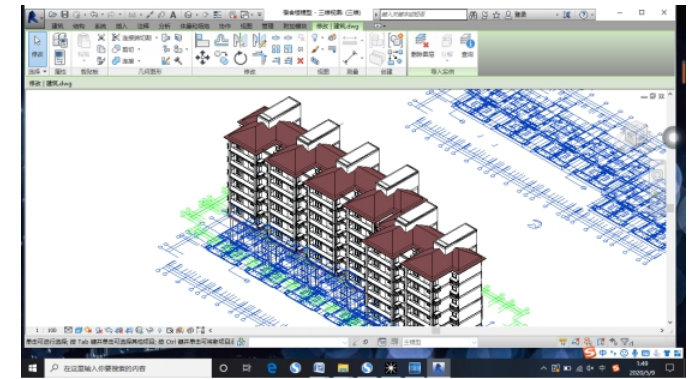Toggle Select Elements by Face in status bar
The height and width of the screenshot is (379, 691).
[601, 342]
